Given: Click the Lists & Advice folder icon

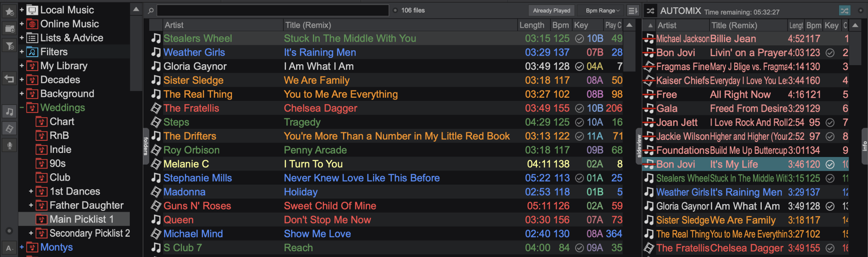Looking at the screenshot, I should [32, 38].
